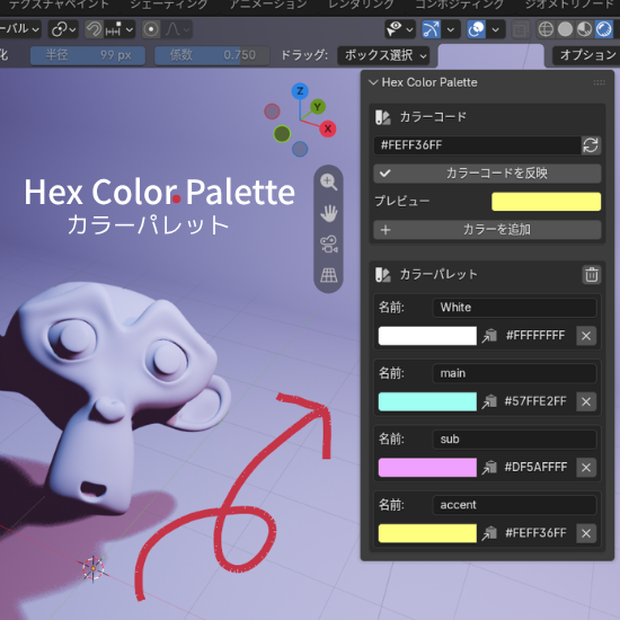Image resolution: width=620 pixels, height=620 pixels.
Task: Click the hex code field #FEFF36FF
Action: [x=477, y=145]
